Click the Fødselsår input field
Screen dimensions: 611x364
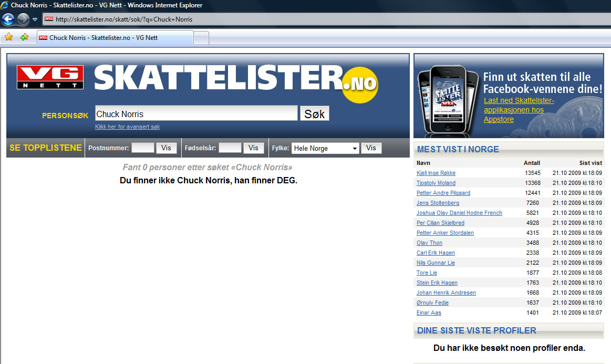click(x=231, y=148)
